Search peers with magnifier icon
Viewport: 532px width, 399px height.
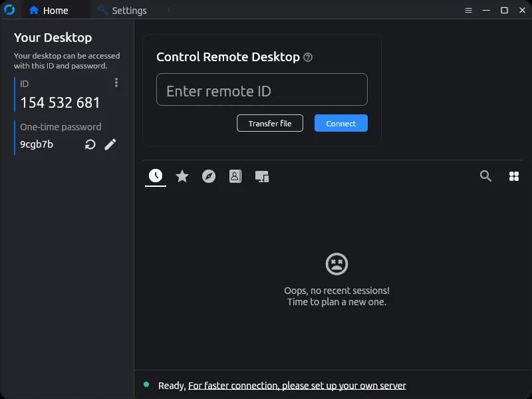tap(485, 176)
